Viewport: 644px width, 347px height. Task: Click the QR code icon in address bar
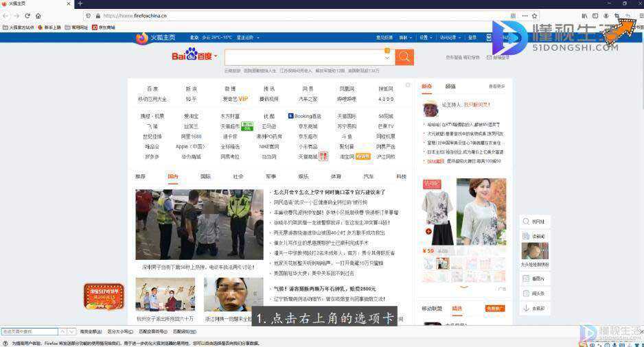513,16
